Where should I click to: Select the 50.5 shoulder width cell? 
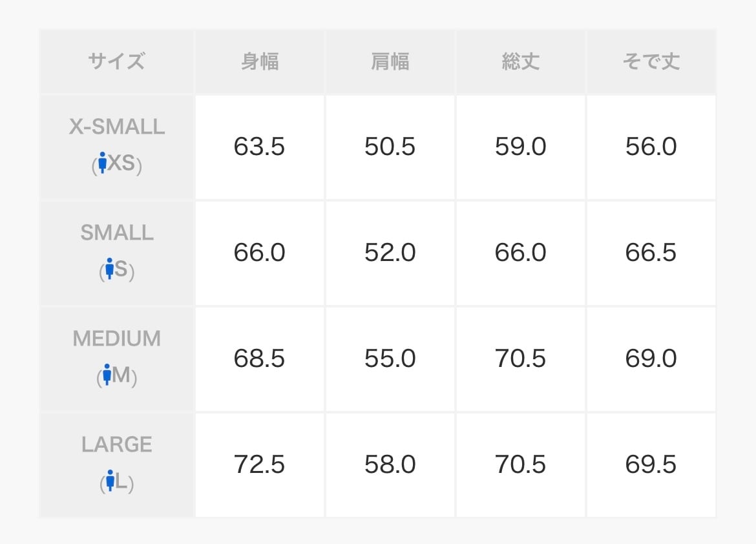pyautogui.click(x=390, y=147)
